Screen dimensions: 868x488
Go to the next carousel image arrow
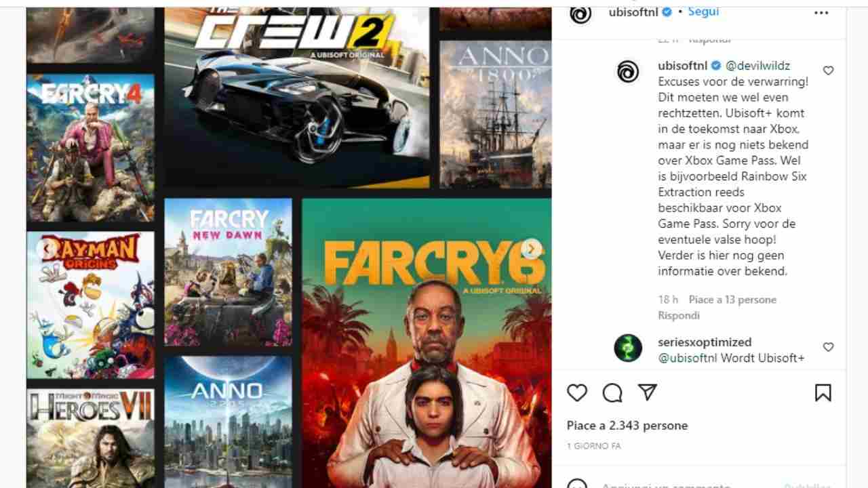coord(532,249)
